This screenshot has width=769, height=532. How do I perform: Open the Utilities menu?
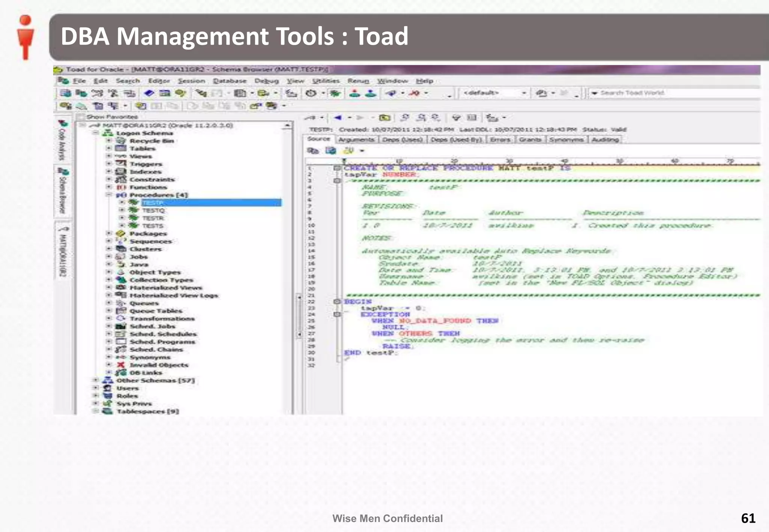pos(326,81)
